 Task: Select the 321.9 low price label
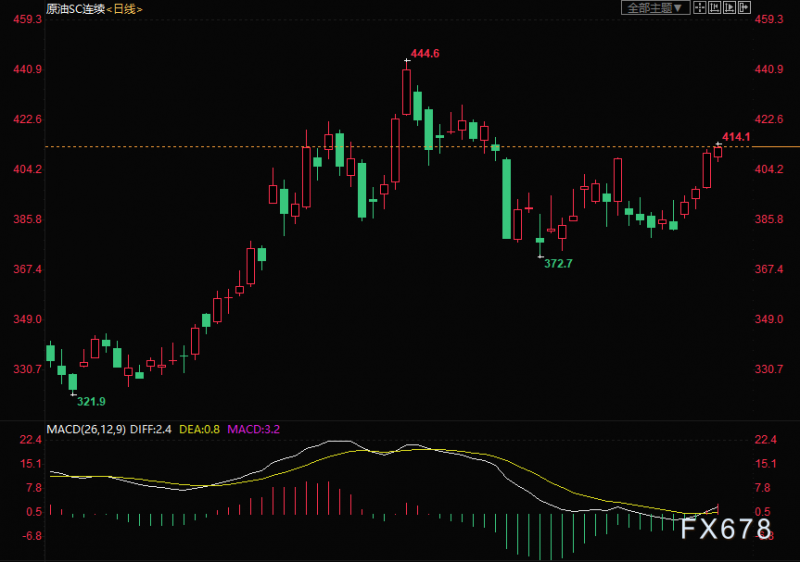[x=91, y=401]
